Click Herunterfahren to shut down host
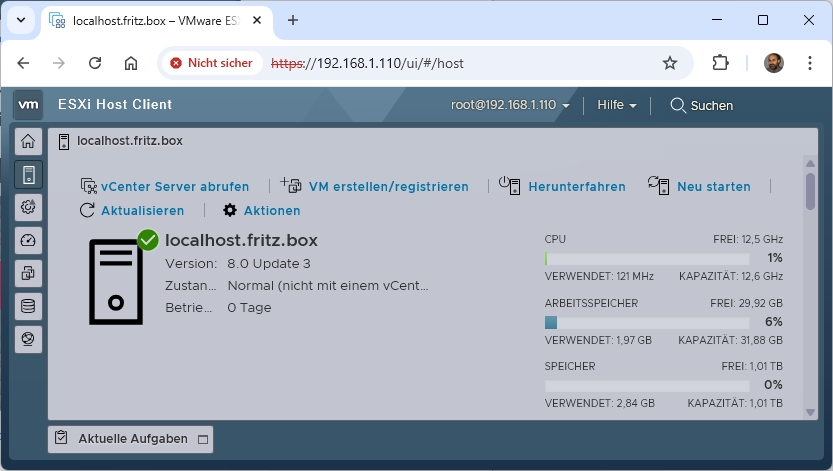This screenshot has height=471, width=833. click(x=564, y=186)
